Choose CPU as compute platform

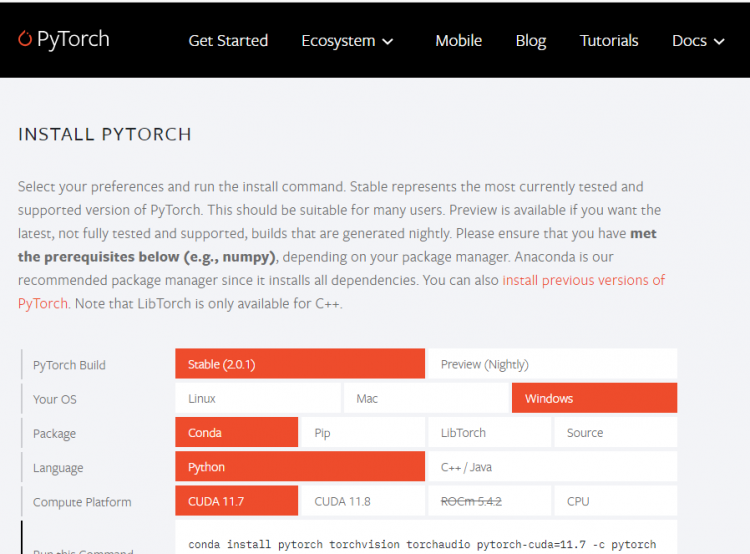(614, 501)
